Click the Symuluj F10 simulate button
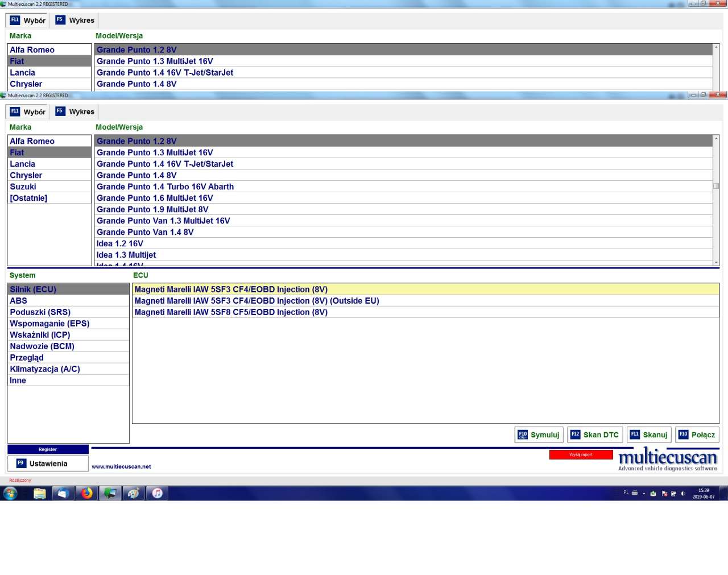The image size is (728, 575). 539,435
